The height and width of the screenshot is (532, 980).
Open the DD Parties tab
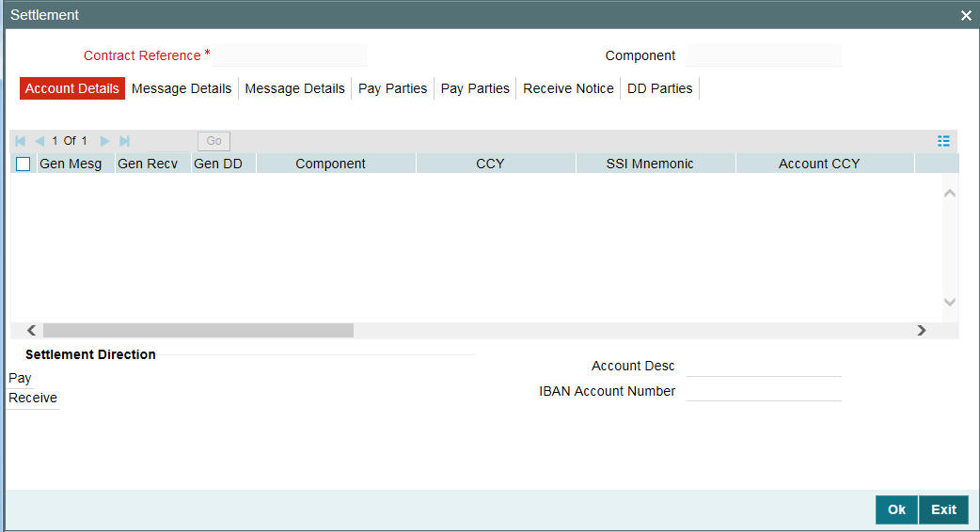(x=659, y=88)
